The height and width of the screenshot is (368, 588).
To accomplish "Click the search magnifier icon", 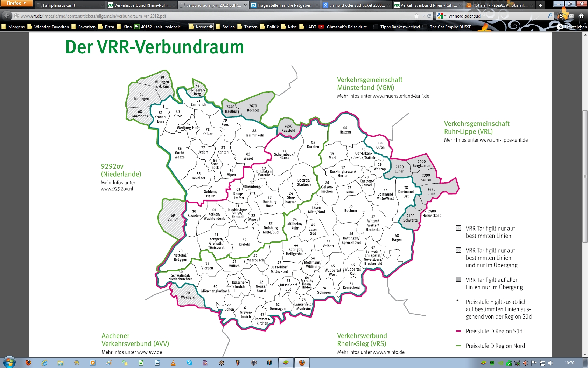I will pos(550,16).
